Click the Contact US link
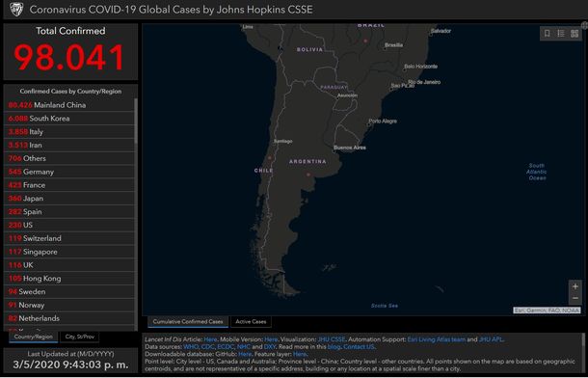Image resolution: width=588 pixels, height=378 pixels. [359, 347]
